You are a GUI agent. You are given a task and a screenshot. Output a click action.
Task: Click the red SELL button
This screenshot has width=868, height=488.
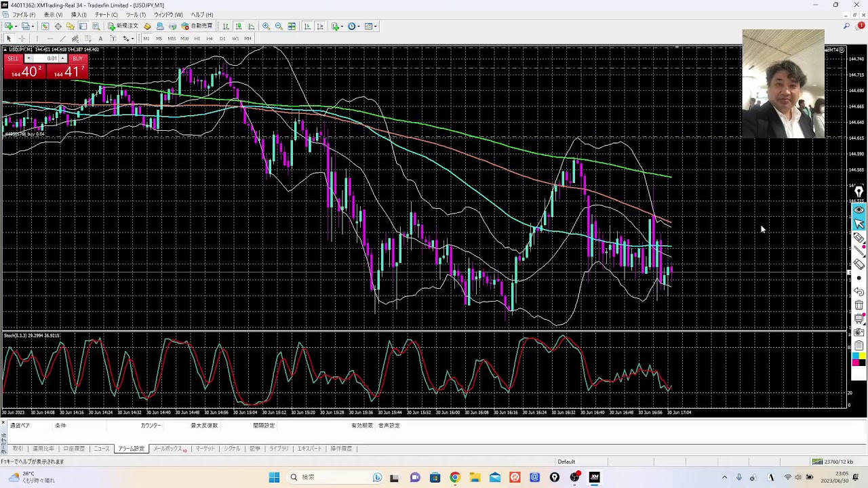(x=13, y=58)
